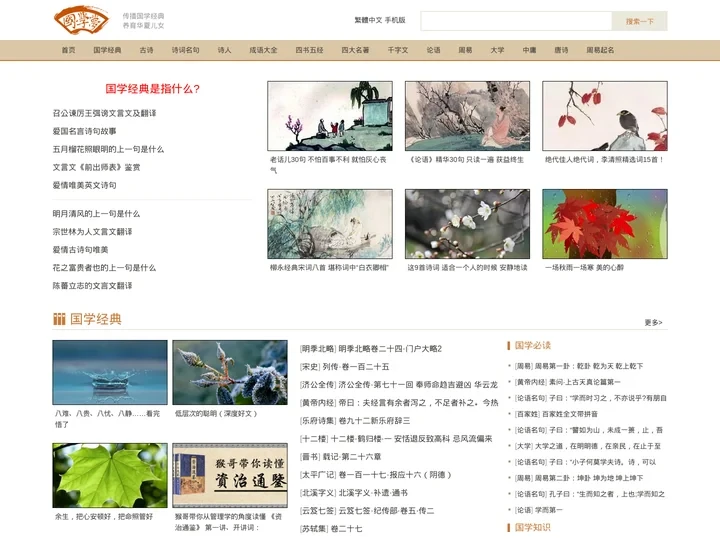Image resolution: width=720 pixels, height=540 pixels.
Task: Open 花之富贵者也的上一句是什么 link
Action: pos(104,268)
